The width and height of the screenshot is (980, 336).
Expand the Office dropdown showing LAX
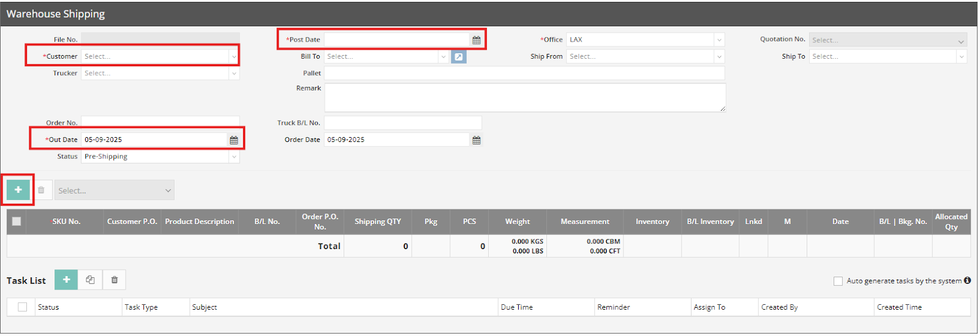click(645, 40)
